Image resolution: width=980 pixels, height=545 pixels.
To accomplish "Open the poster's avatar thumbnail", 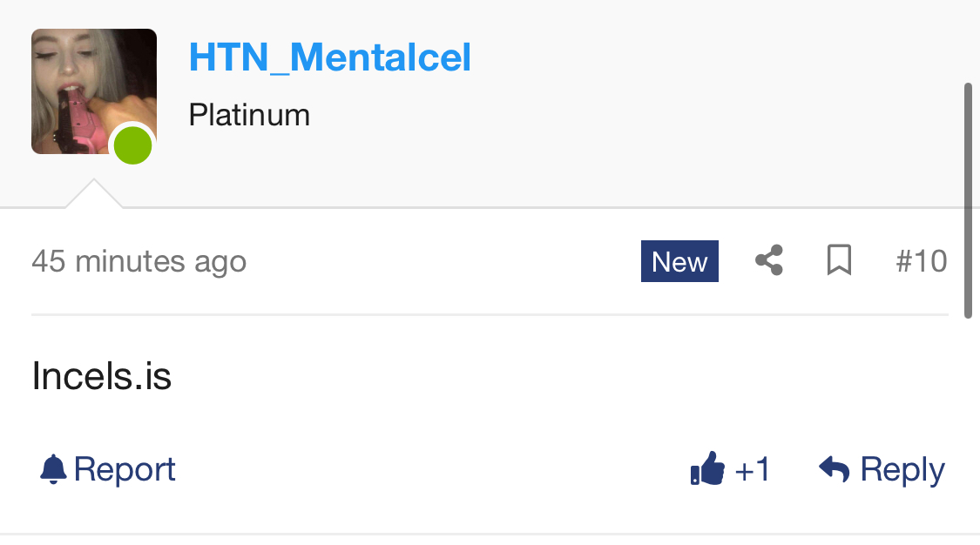I will click(x=87, y=87).
